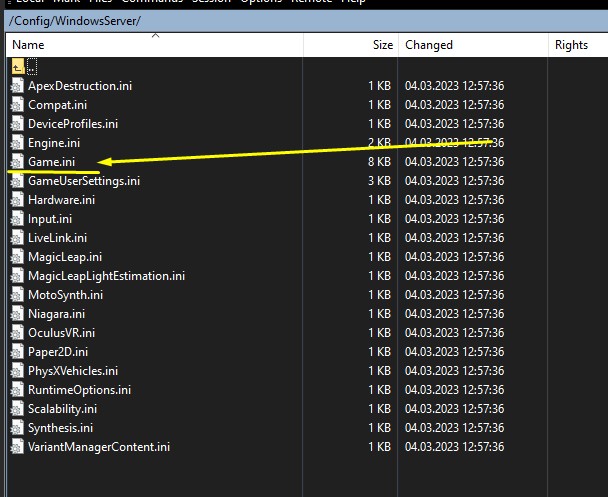Click the Rights column header
The height and width of the screenshot is (497, 608).
(571, 45)
